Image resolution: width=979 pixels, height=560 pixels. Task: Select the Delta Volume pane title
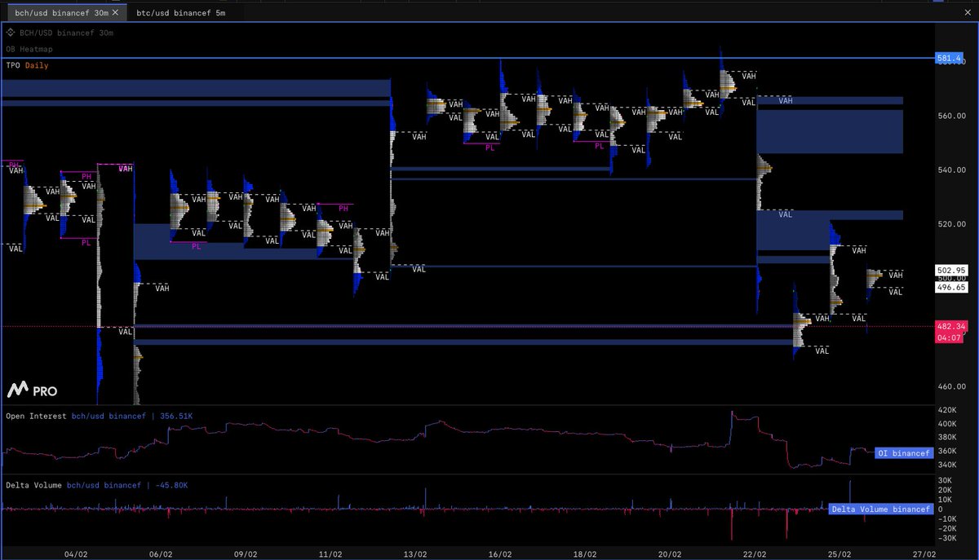33,485
